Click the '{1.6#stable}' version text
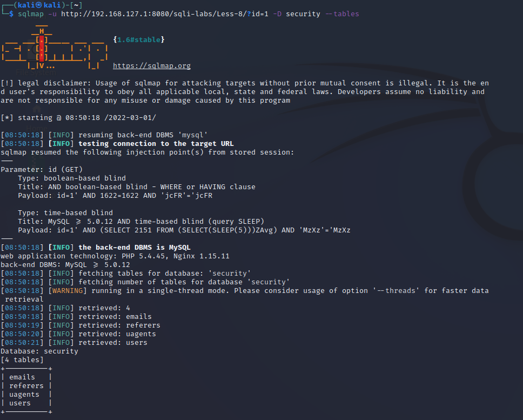 pyautogui.click(x=139, y=39)
